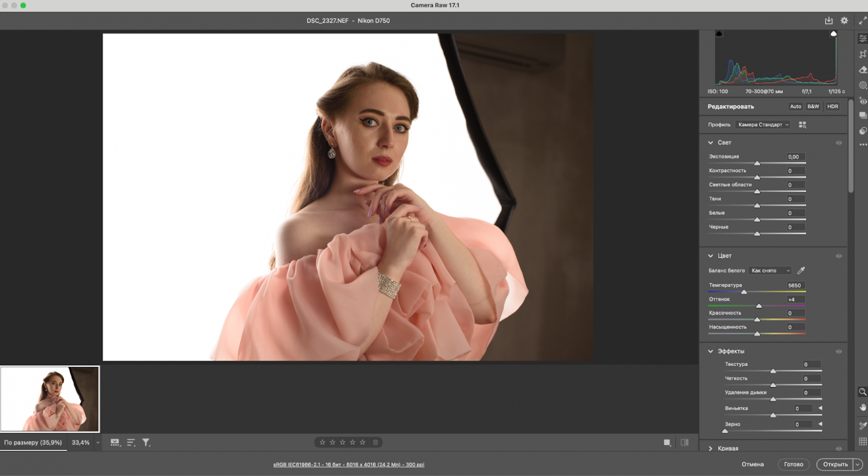This screenshot has height=476, width=868.
Task: Open the Masking tool
Action: (862, 85)
